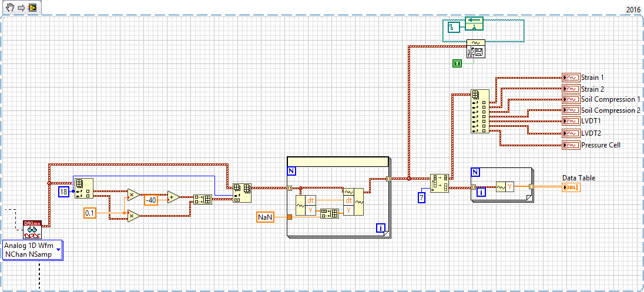Click the hand pan tool icon
This screenshot has height=292, width=644.
click(9, 8)
